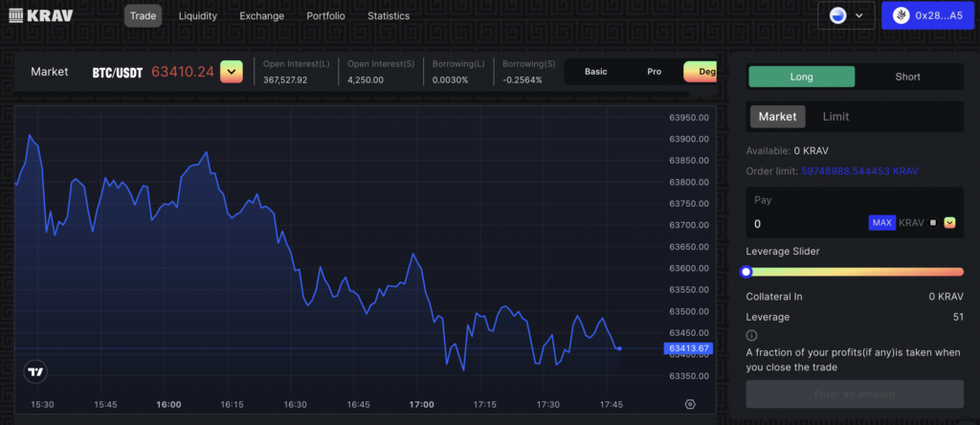Expand the BTC/USDT pair dropdown
The width and height of the screenshot is (980, 425).
tap(232, 72)
